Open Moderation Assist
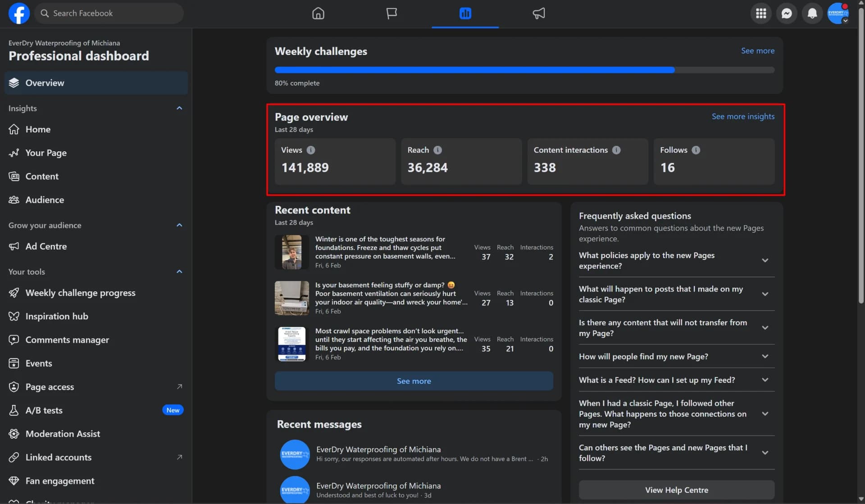Image resolution: width=865 pixels, height=504 pixels. (x=96, y=434)
